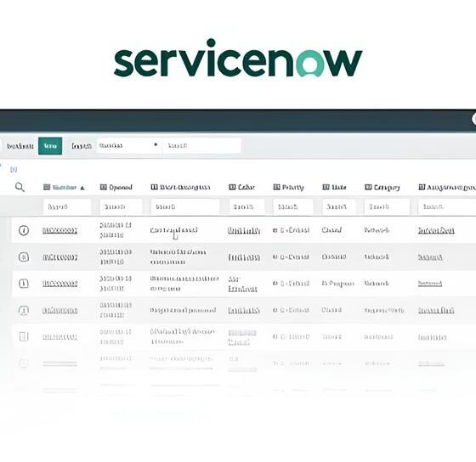Open the assignment group link in second row

coord(430,257)
